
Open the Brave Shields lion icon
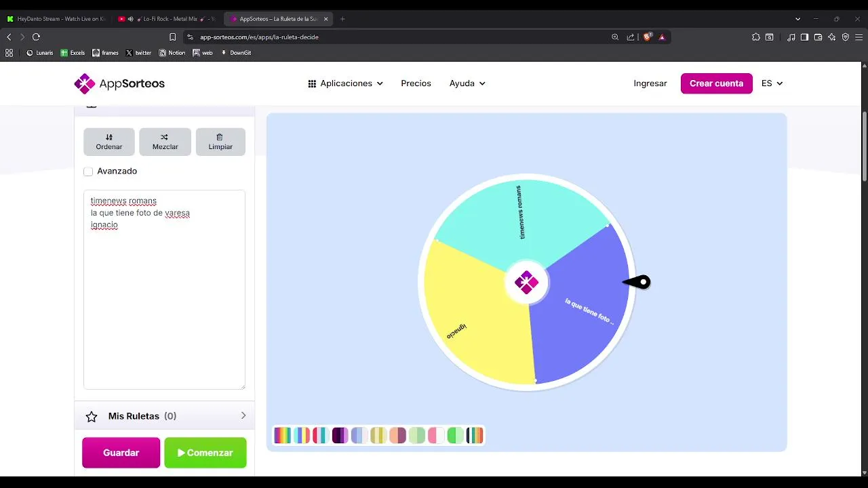click(x=647, y=37)
